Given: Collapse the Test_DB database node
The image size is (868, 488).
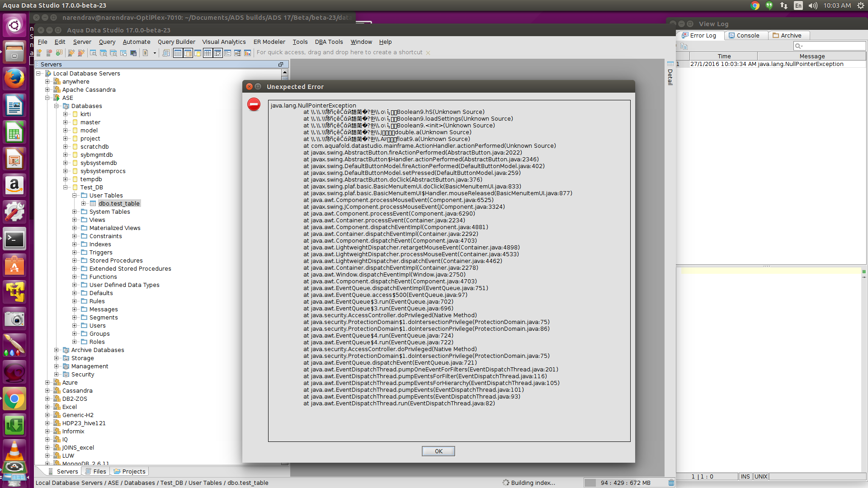Looking at the screenshot, I should pos(66,187).
